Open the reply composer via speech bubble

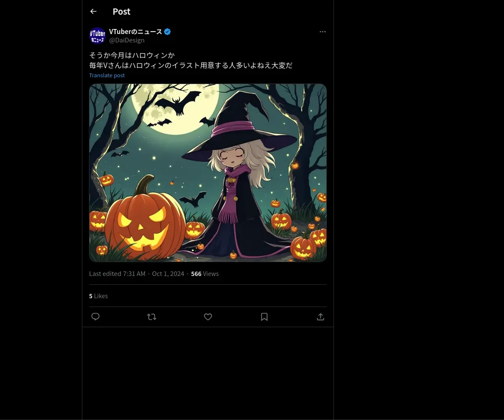[95, 317]
